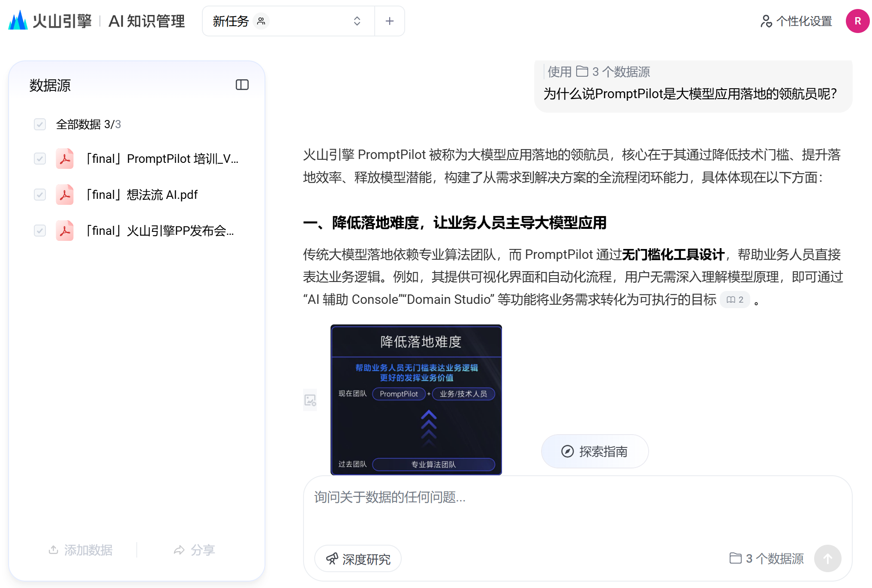Click the 探索指南 button

click(594, 451)
